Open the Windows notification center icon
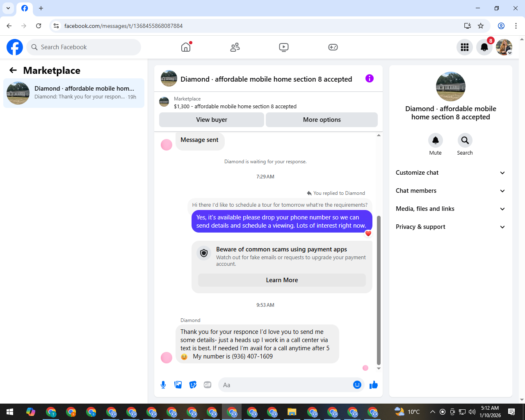 pyautogui.click(x=511, y=412)
